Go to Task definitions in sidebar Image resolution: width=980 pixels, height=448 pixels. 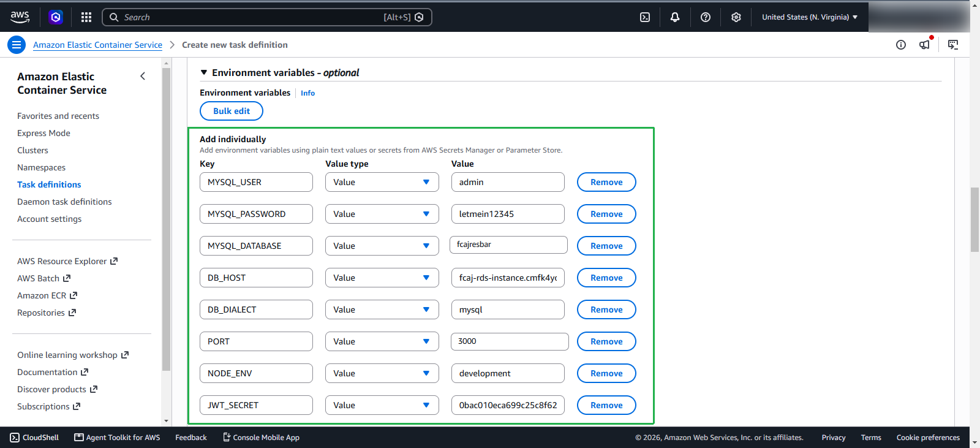tap(49, 184)
